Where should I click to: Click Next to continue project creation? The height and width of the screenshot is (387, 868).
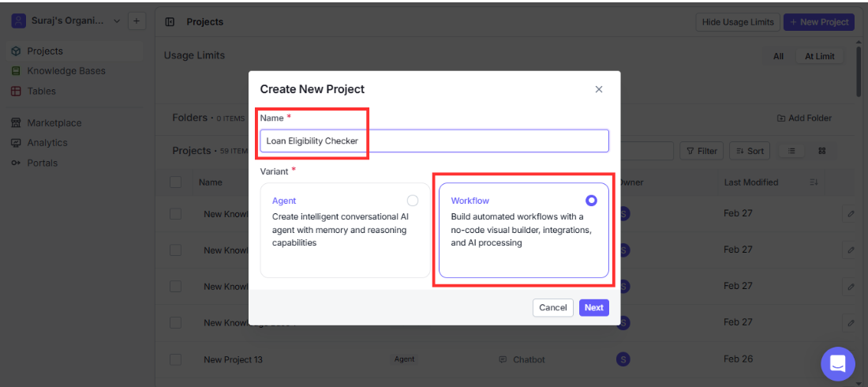(x=594, y=308)
